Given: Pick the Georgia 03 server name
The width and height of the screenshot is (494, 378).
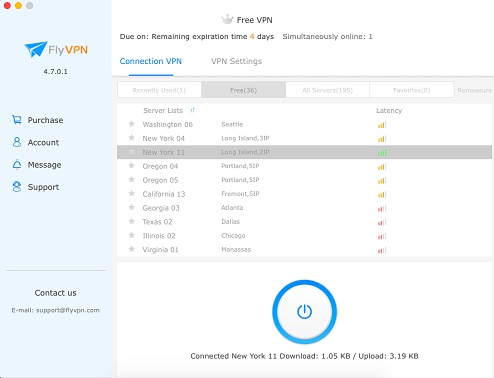Looking at the screenshot, I should [x=161, y=208].
